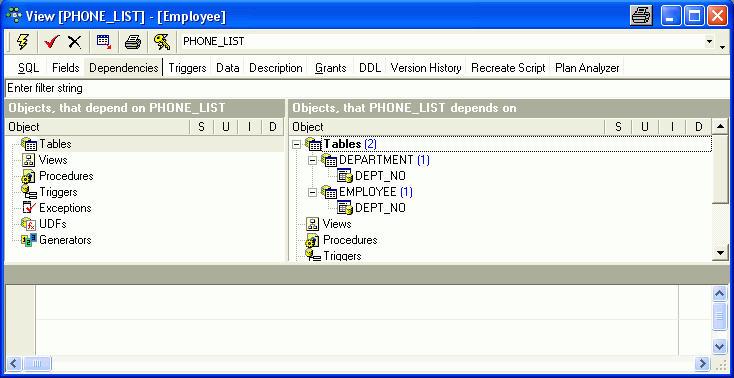Click bottom pane horizontal scroll thumb
This screenshot has height=378, width=734.
click(37, 363)
